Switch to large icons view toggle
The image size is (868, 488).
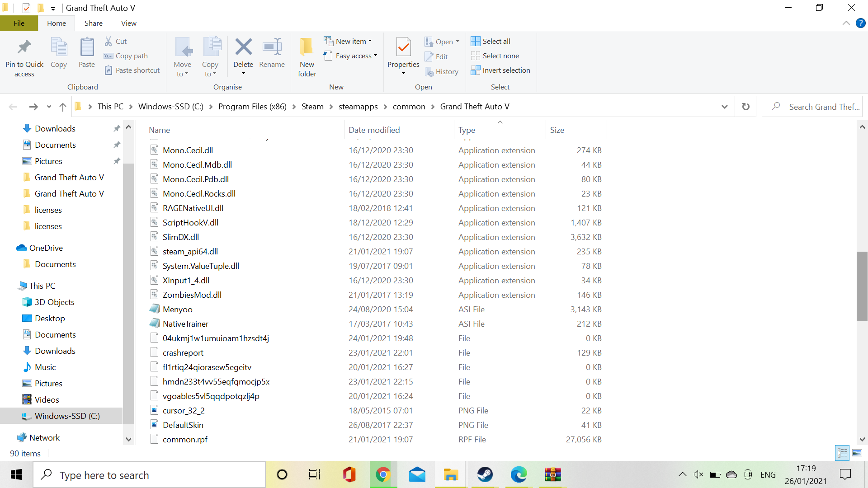857,453
